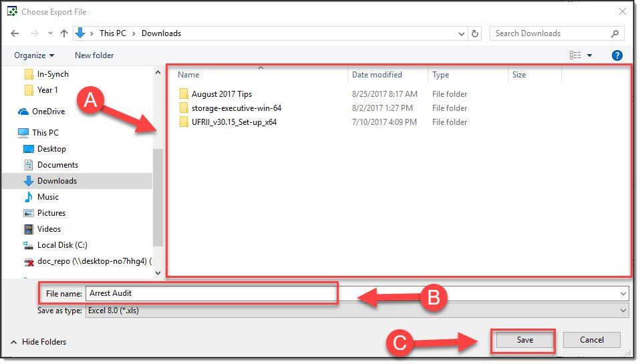Screen dimensions: 640x364
Task: Sort files by Name column header
Action: (x=189, y=75)
